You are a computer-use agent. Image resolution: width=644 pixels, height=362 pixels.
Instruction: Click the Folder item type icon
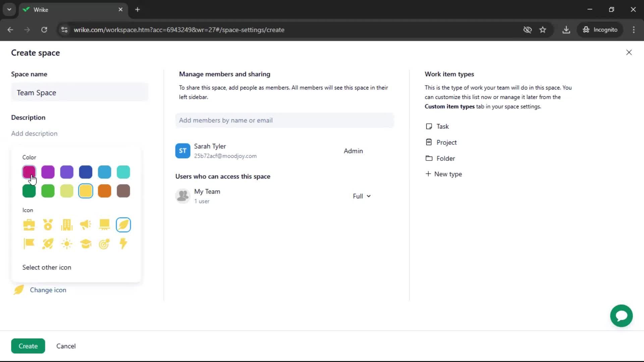(429, 158)
